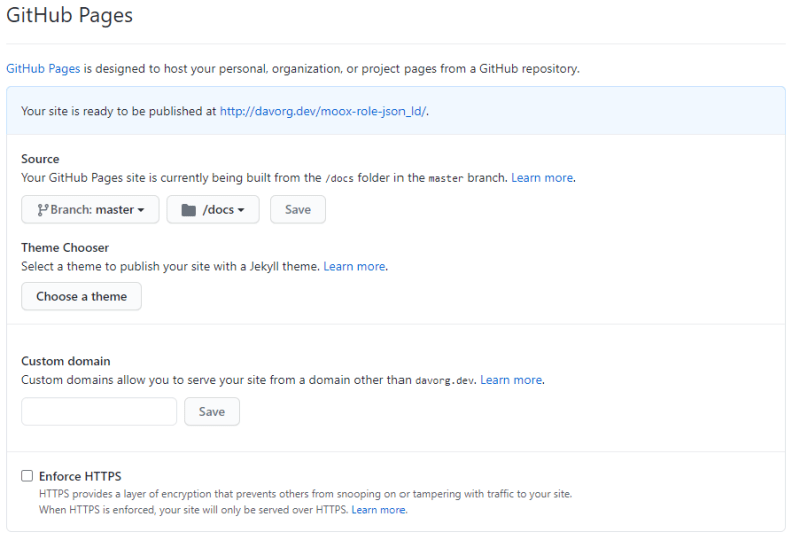Click Learn more link about HTTPS enforcement
This screenshot has height=540, width=800.
pyautogui.click(x=379, y=510)
